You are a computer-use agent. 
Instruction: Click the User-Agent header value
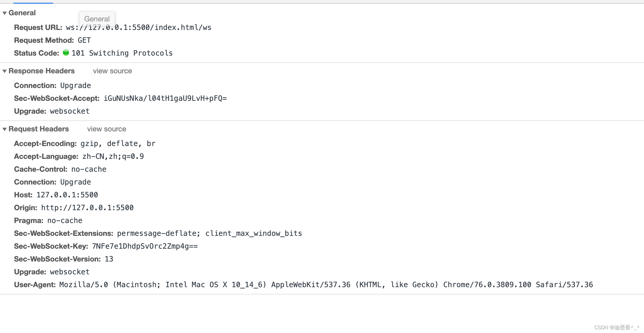(x=326, y=284)
